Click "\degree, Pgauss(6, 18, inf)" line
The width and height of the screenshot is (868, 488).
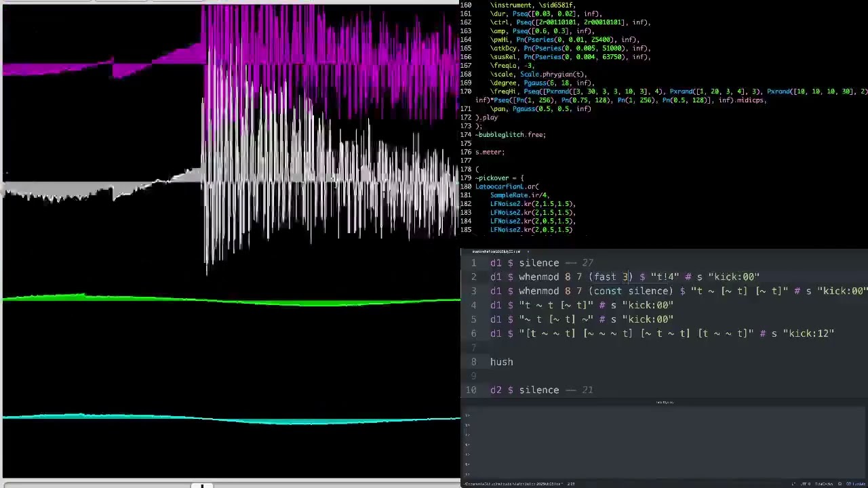pos(542,83)
